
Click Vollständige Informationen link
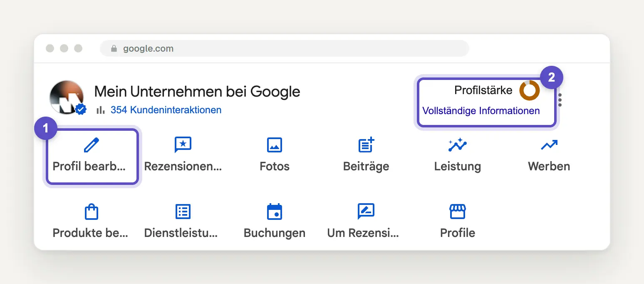pos(481,111)
